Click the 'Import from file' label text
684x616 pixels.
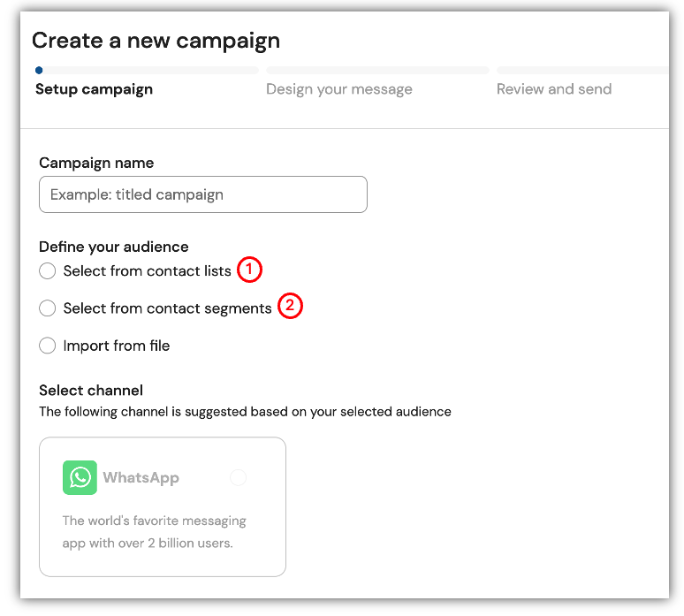pos(117,346)
